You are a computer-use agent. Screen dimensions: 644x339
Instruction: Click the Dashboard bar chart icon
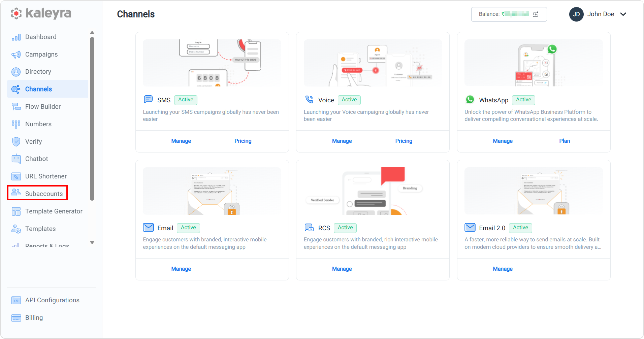(16, 37)
